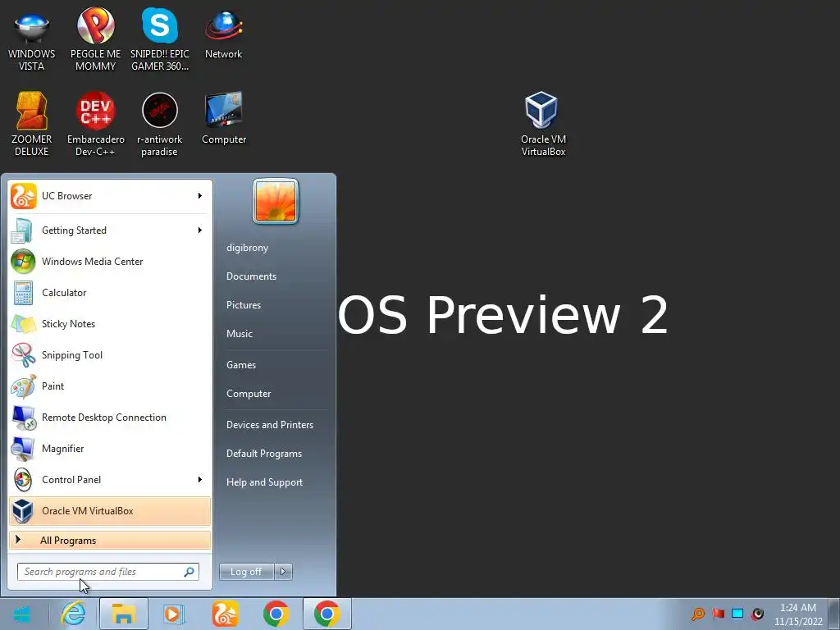Click the Calculator icon in Start menu
Image resolution: width=840 pixels, height=630 pixels.
(23, 293)
